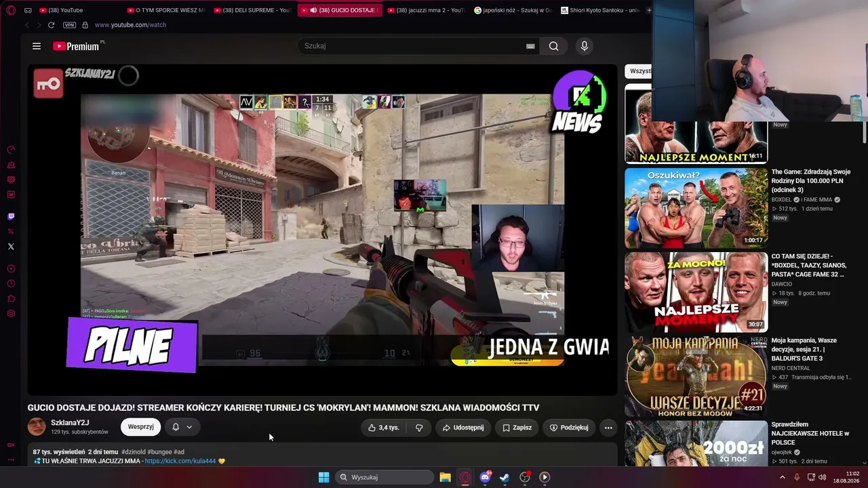Click the address bar showing www.youtube.com/watch
Viewport: 868px width, 488px height.
130,25
